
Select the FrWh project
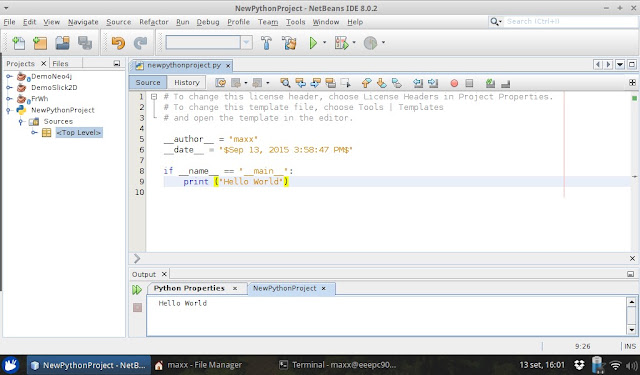tap(40, 99)
